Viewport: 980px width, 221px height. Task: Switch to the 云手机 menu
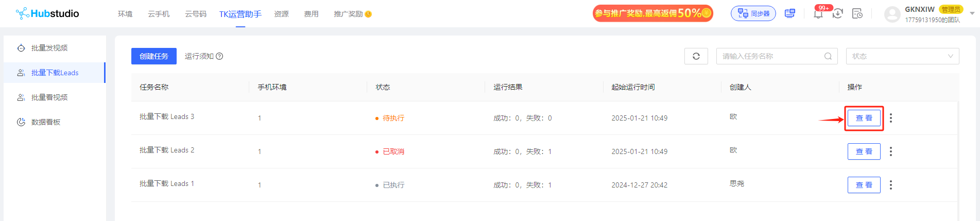[x=159, y=14]
